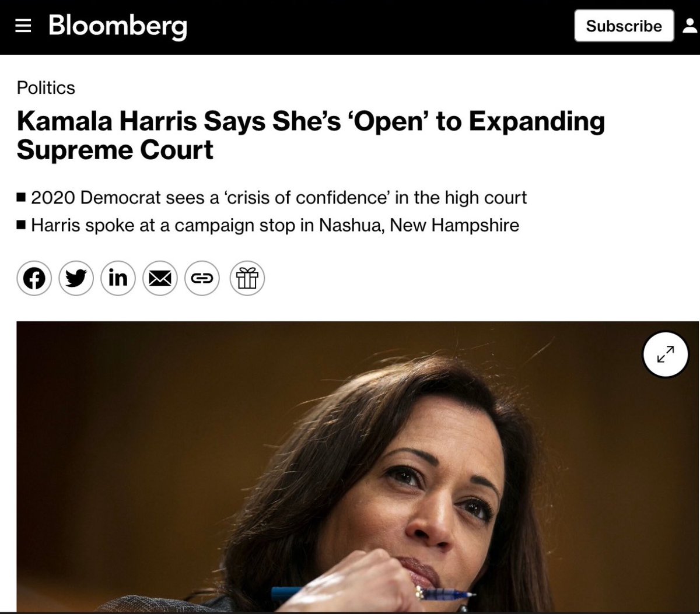Click the blue pen in the photo
700x614 pixels.
coord(373,594)
